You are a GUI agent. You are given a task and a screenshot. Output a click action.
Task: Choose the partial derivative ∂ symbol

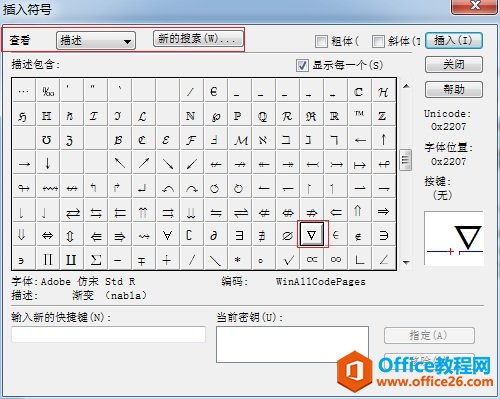[215, 235]
